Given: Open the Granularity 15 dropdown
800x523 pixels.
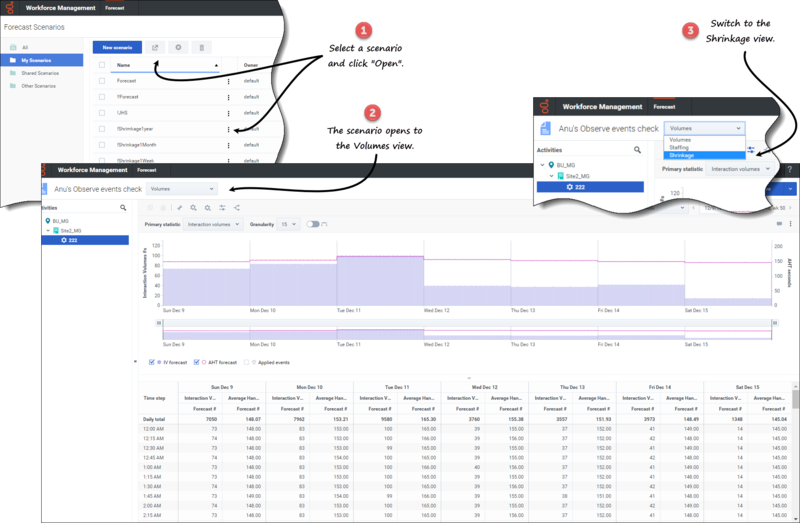Looking at the screenshot, I should 289,224.
